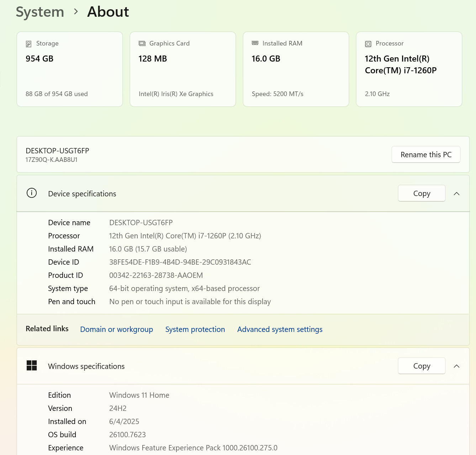
Task: Go back to System breadcrumb
Action: tap(40, 12)
